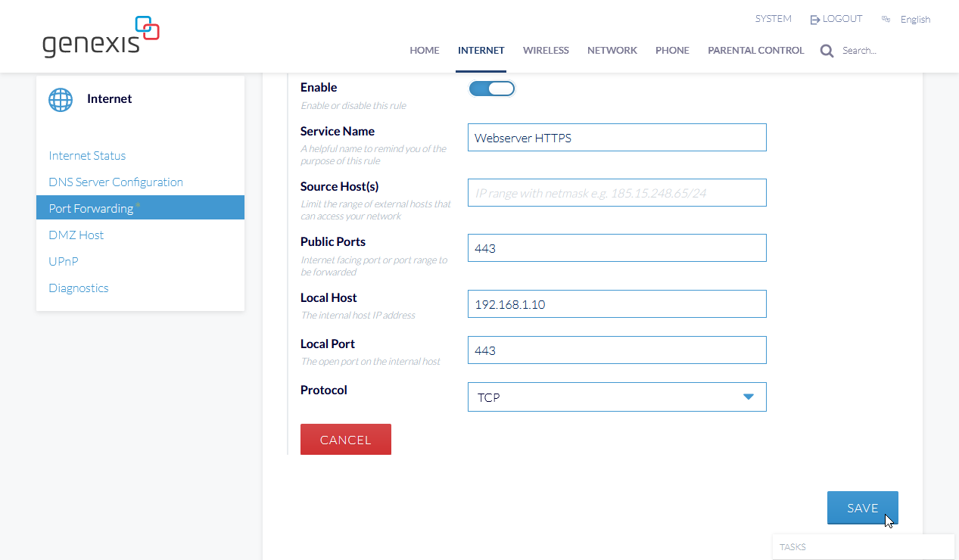Expand the Protocol dropdown arrow
Image resolution: width=959 pixels, height=560 pixels.
(748, 397)
